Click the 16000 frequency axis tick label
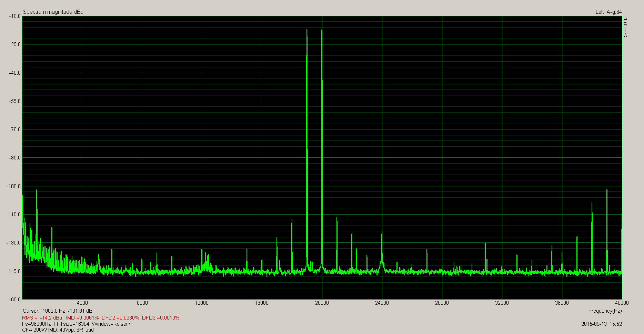 point(262,303)
